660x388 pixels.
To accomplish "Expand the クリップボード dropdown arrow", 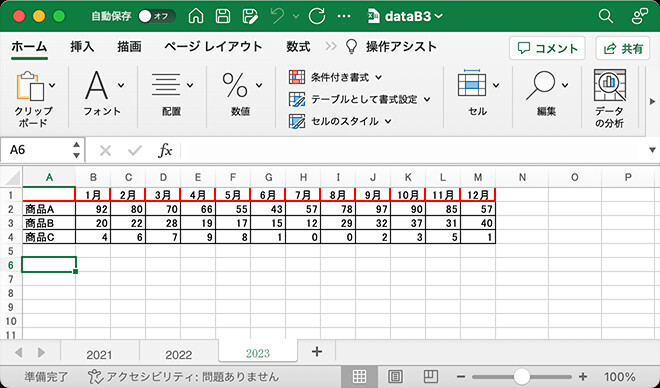I will (x=52, y=85).
